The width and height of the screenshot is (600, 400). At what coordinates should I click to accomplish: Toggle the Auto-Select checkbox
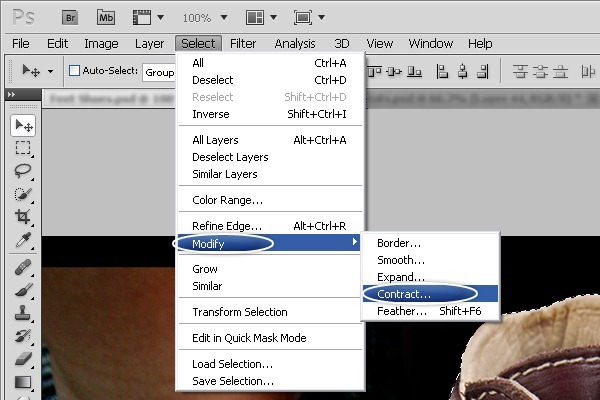pyautogui.click(x=74, y=71)
